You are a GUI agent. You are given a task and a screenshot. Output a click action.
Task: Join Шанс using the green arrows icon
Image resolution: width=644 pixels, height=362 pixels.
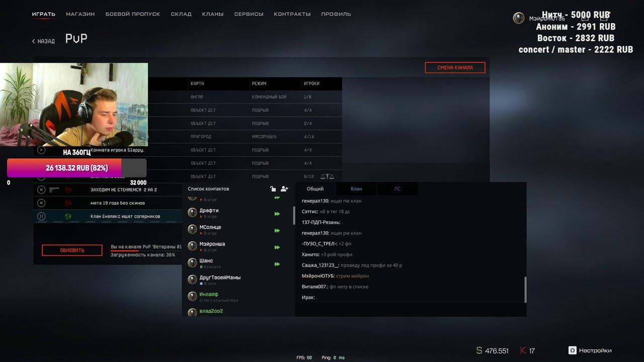tap(277, 264)
